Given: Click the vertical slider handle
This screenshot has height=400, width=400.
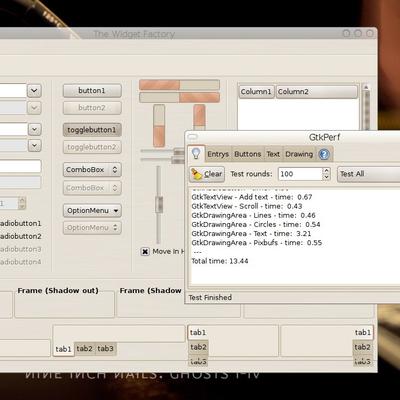Looking at the screenshot, I should (159, 204).
